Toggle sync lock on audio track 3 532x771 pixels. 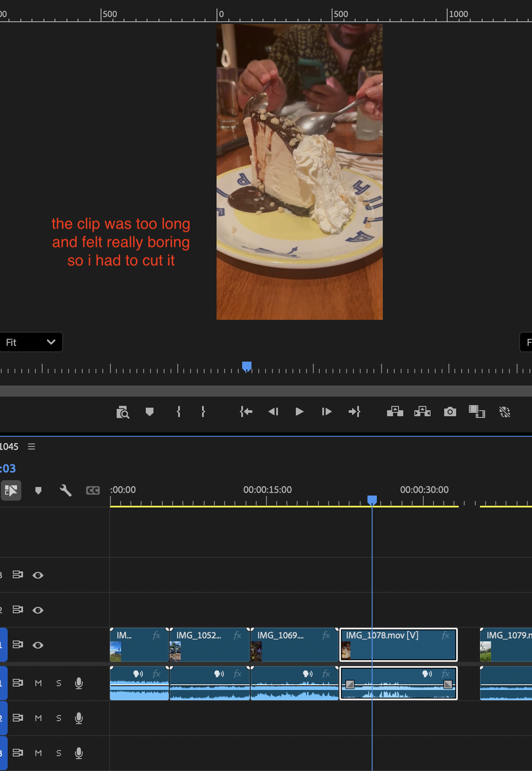(17, 753)
